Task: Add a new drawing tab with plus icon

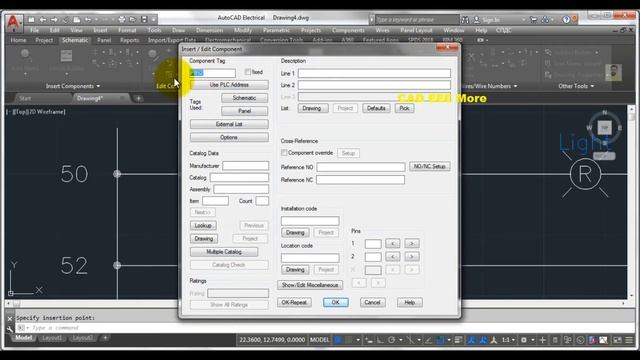Action: pos(138,98)
